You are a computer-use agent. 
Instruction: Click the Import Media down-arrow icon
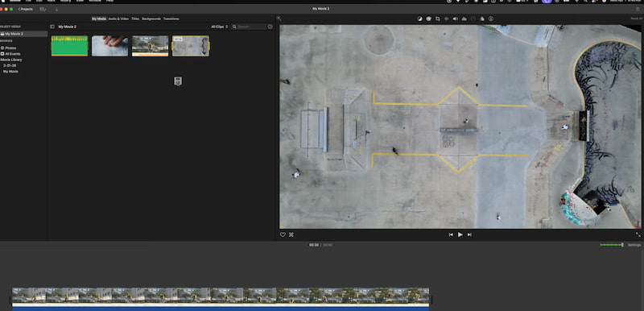click(x=56, y=9)
